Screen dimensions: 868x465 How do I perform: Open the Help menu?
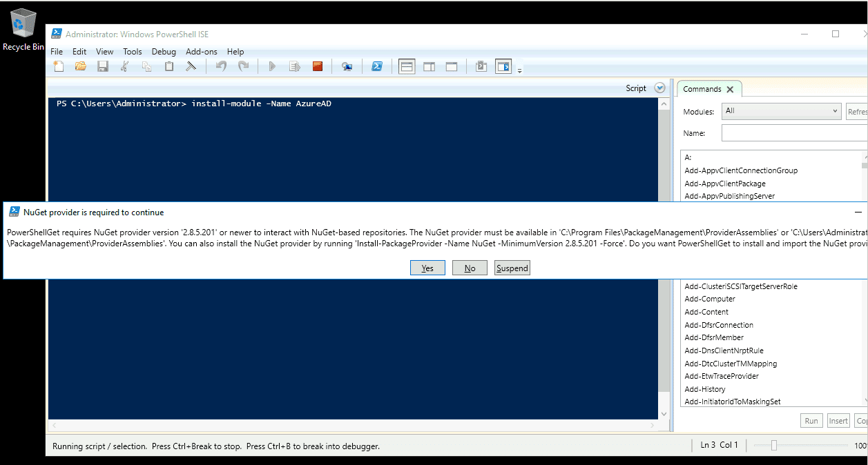tap(235, 51)
